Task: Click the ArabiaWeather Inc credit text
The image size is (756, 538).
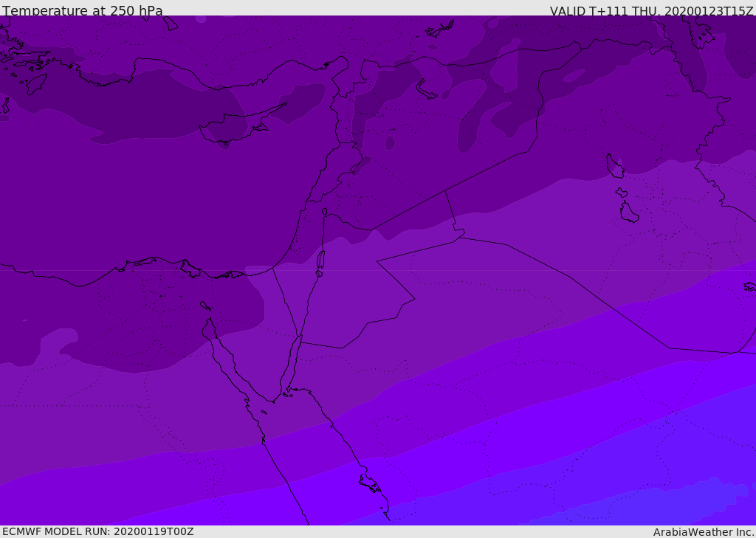Action: click(703, 532)
